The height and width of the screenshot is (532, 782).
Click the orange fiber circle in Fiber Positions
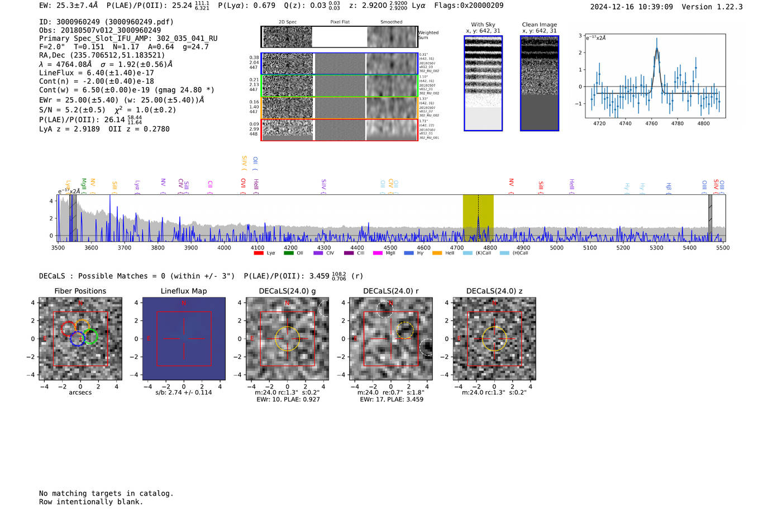[x=82, y=327]
